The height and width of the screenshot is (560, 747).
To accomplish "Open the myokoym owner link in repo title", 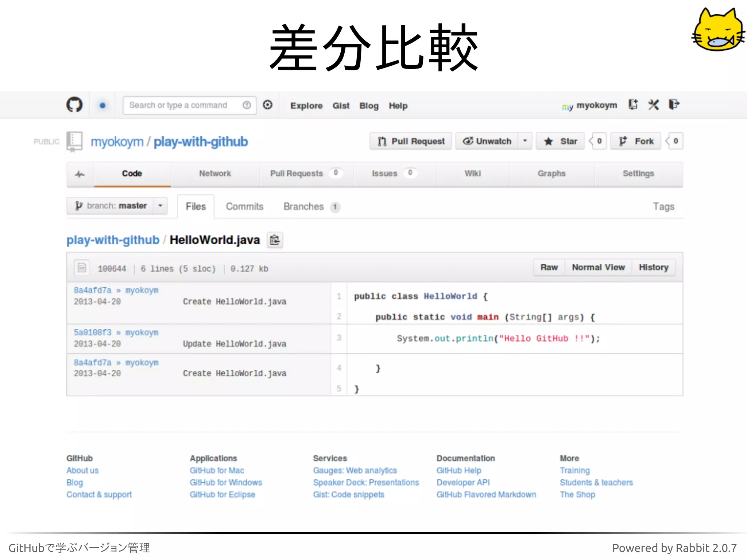I will [x=117, y=141].
